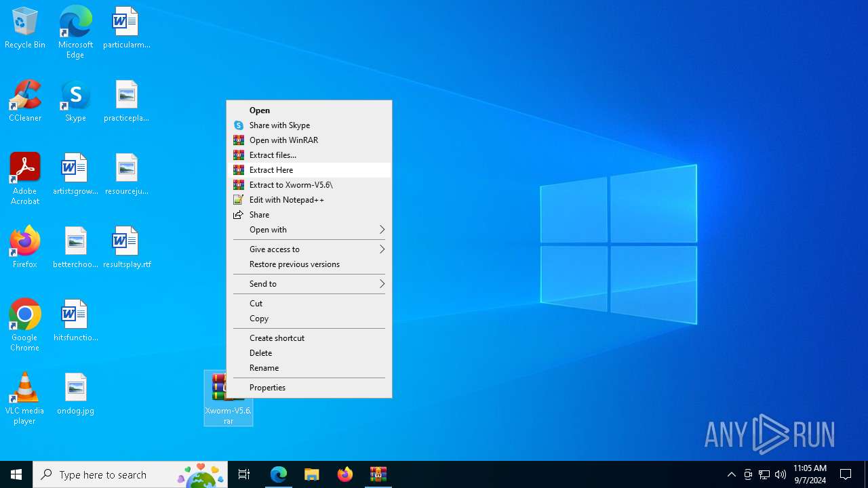The width and height of the screenshot is (868, 488).
Task: Select the Skype desktop shortcut
Action: point(75,102)
